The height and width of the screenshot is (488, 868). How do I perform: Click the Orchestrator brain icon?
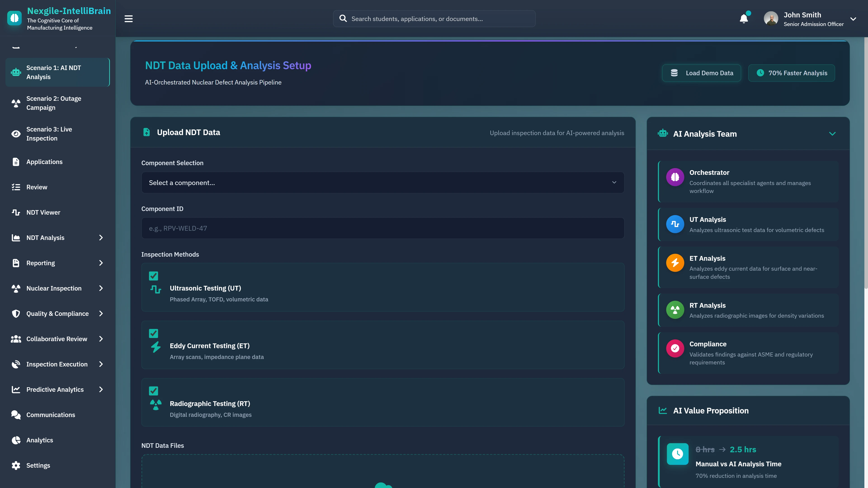pos(675,177)
